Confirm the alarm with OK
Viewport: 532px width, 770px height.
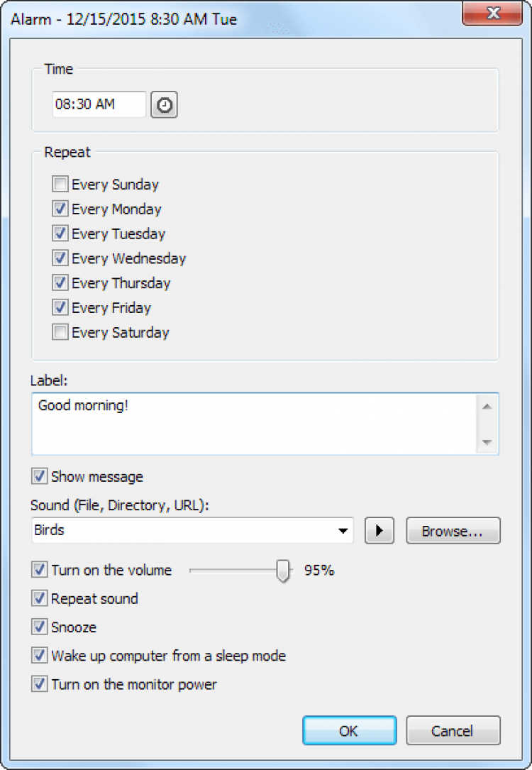[x=349, y=731]
